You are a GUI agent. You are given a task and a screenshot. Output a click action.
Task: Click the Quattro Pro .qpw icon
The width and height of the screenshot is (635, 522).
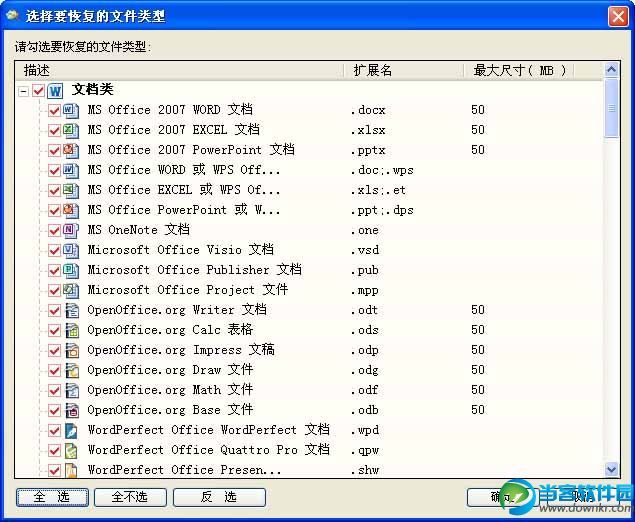[x=71, y=450]
